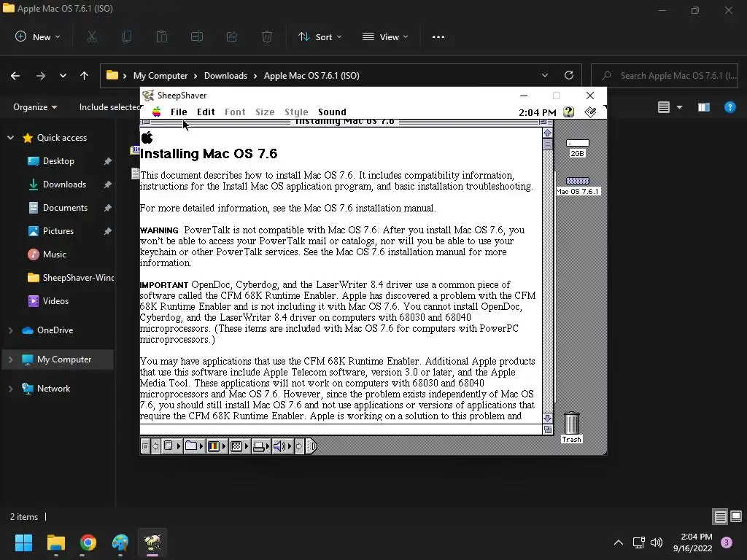Open the printer selector control strip module
Screen dimensions: 747x560
[261, 446]
